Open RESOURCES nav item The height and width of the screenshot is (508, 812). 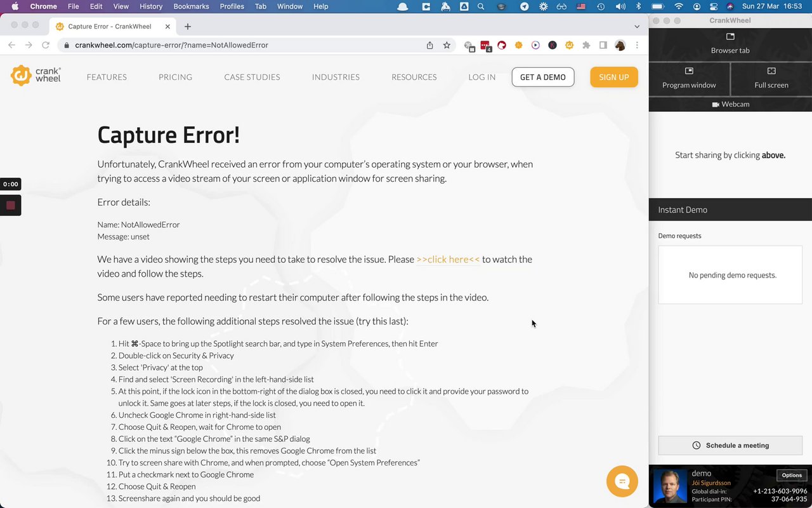click(414, 77)
